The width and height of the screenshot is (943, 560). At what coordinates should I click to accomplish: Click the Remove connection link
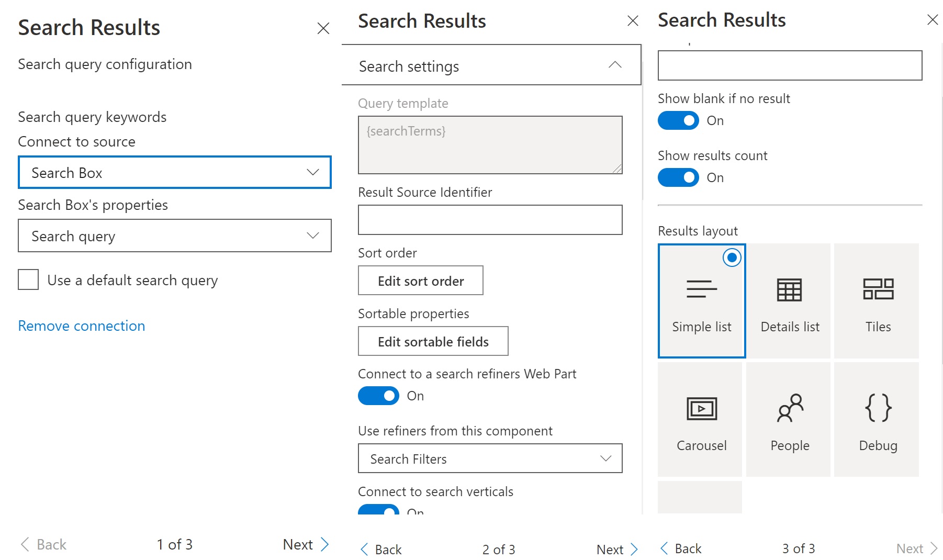coord(82,326)
